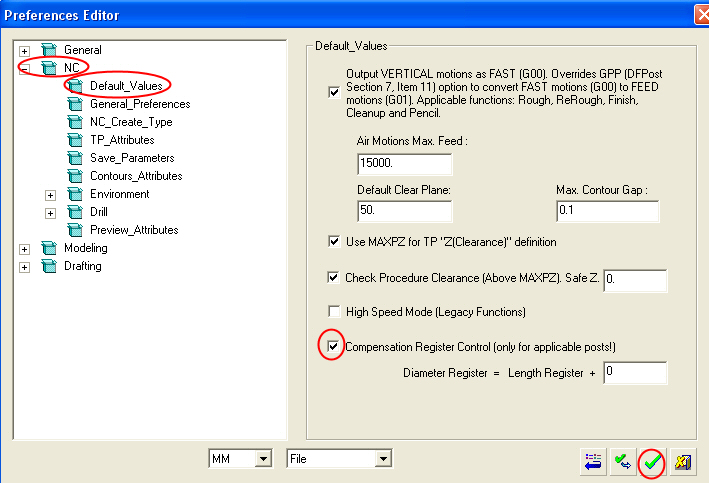Open the NC_Create_Type preference page

pos(129,122)
